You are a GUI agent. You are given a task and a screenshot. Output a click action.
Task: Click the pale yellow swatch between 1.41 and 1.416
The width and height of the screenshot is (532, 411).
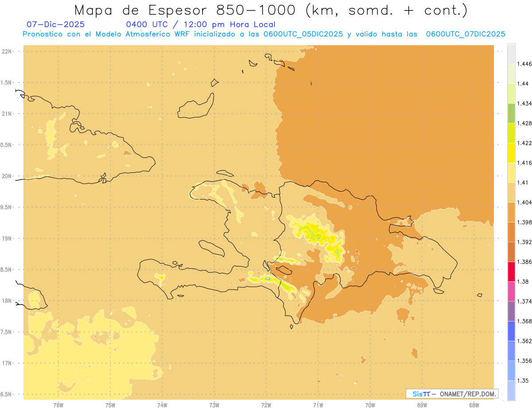pos(511,172)
